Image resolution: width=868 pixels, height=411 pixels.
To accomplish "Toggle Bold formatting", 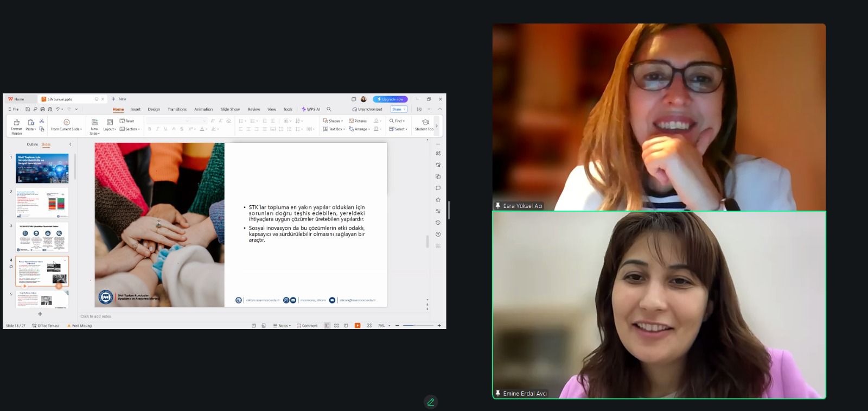I will pyautogui.click(x=150, y=129).
